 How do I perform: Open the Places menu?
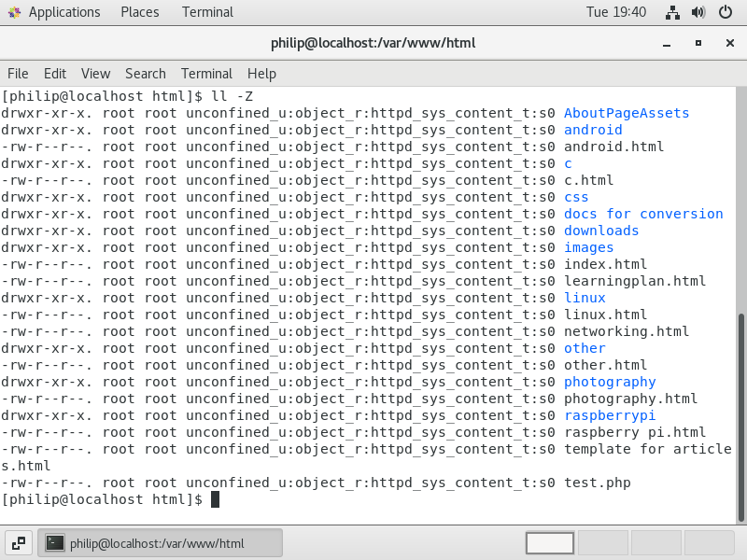[139, 12]
